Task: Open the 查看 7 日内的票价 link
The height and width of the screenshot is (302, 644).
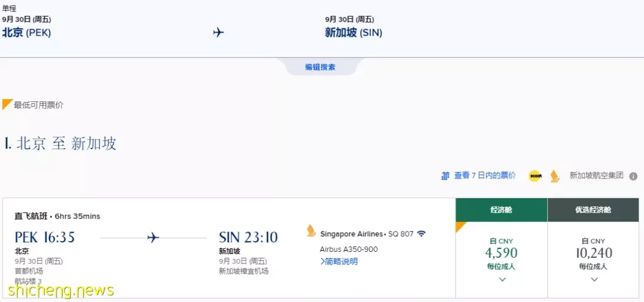Action: click(x=485, y=176)
